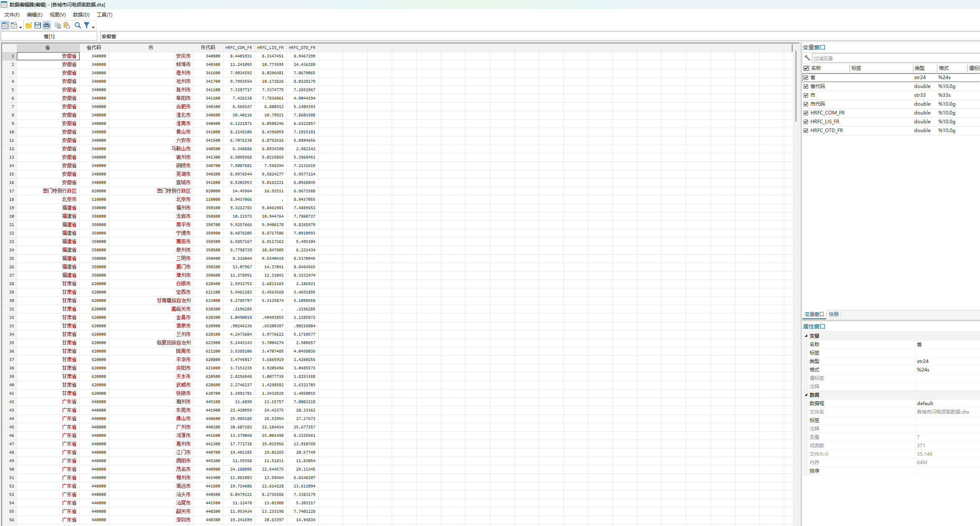The image size is (980, 526).
Task: Collapse the 数据 section in properties
Action: (806, 395)
